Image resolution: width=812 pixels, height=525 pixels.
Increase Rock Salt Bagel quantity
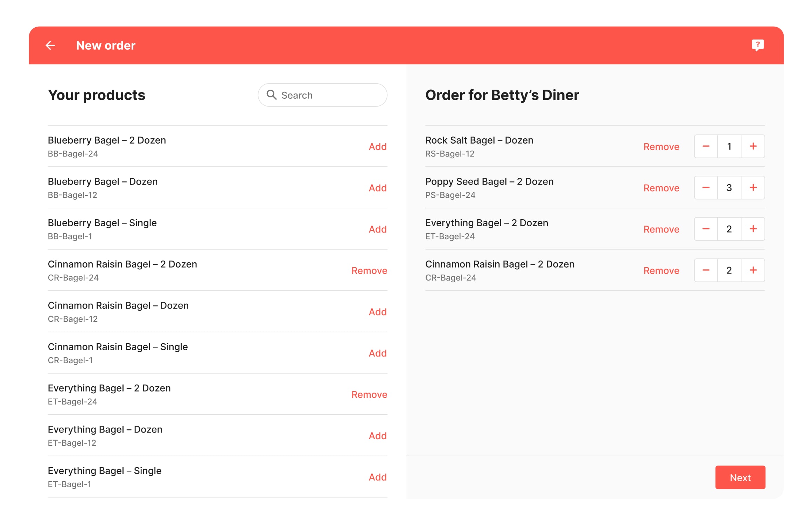[753, 146]
